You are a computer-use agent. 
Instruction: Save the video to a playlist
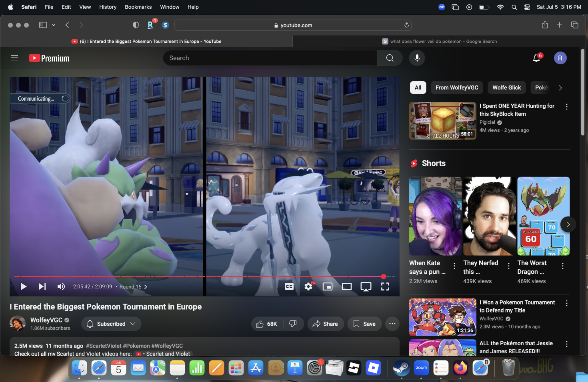click(364, 324)
